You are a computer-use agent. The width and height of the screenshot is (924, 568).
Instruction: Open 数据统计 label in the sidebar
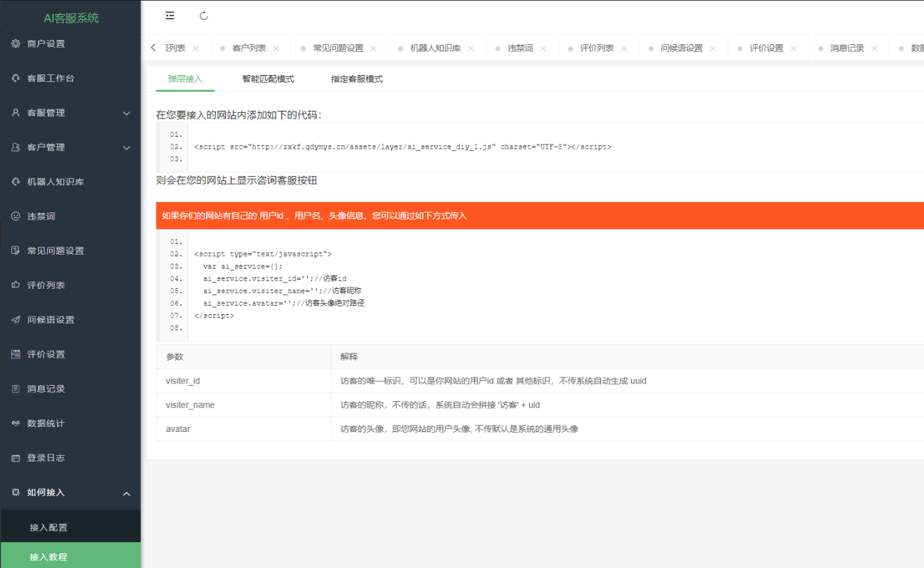click(46, 423)
